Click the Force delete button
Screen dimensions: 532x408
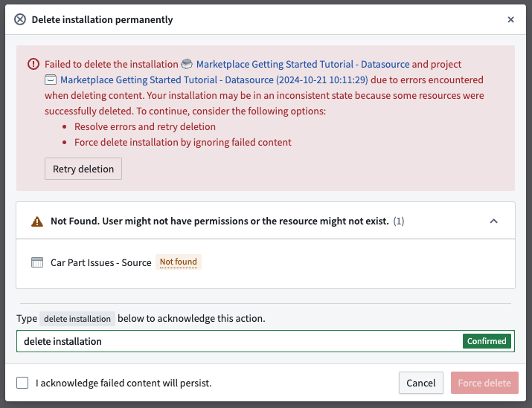pos(484,383)
